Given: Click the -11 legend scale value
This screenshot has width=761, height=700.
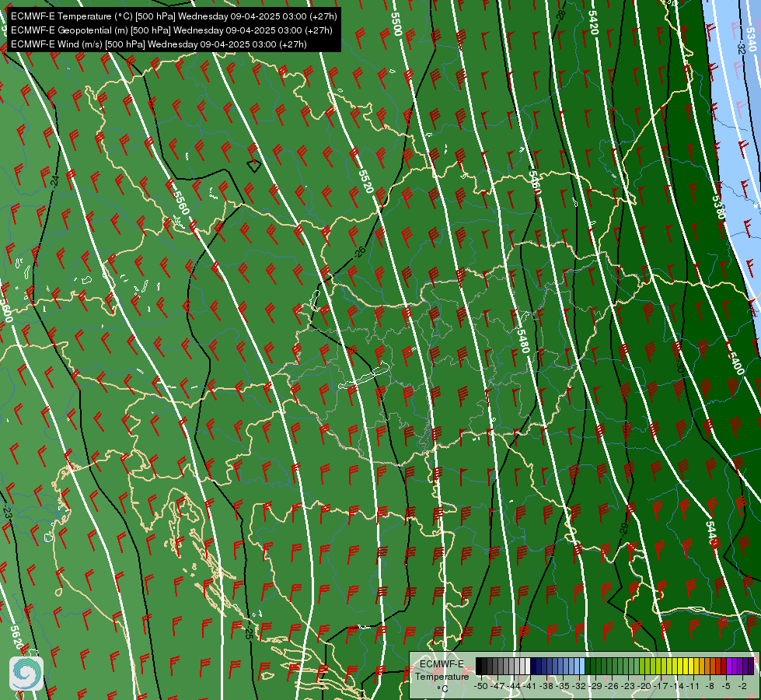Looking at the screenshot, I should (694, 686).
